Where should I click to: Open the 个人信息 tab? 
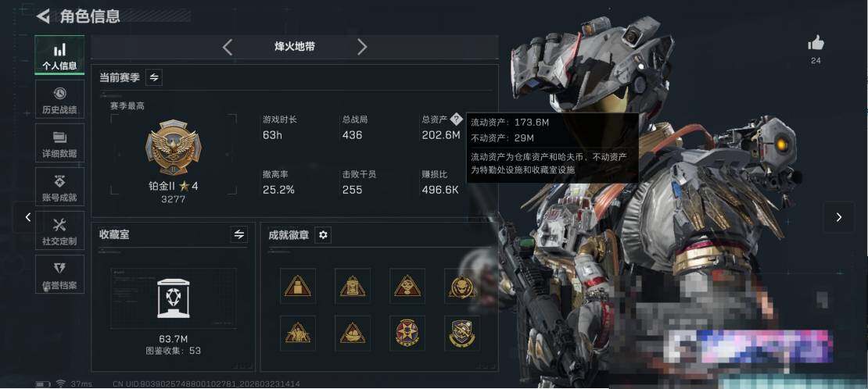(x=59, y=55)
